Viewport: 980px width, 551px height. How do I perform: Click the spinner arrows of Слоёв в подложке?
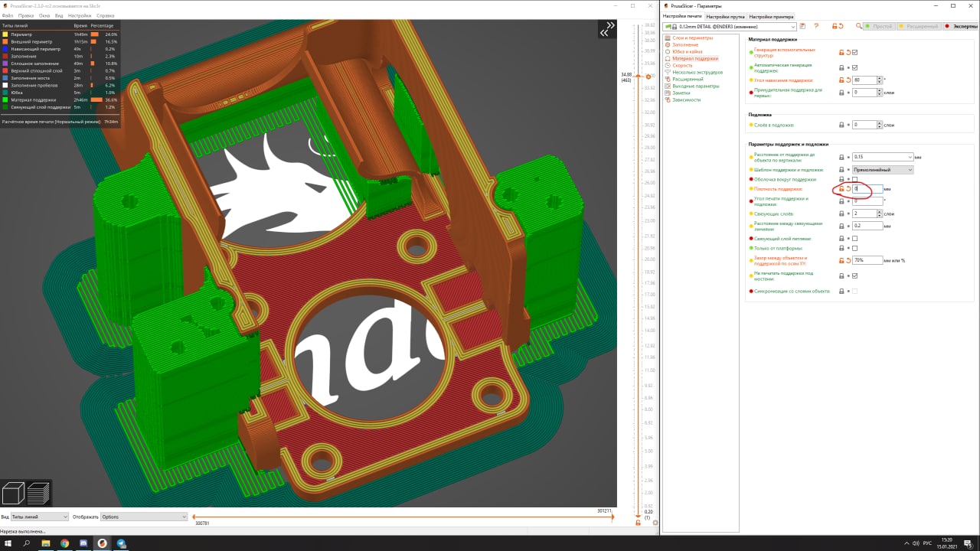pos(878,125)
